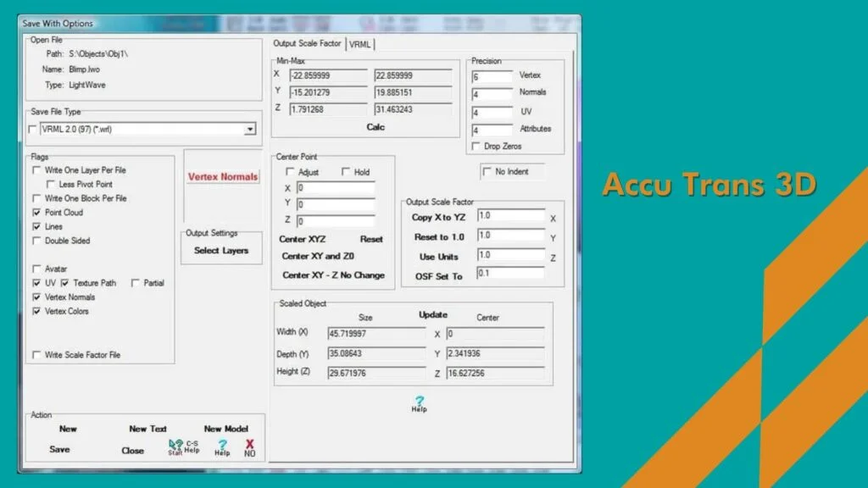868x488 pixels.
Task: Enable No Indent checkbox
Action: pos(487,171)
